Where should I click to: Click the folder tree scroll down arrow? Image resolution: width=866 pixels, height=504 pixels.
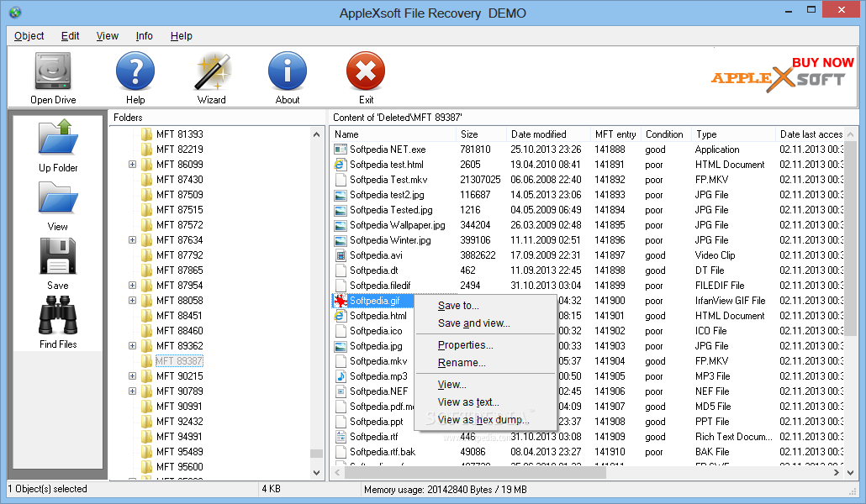point(316,473)
